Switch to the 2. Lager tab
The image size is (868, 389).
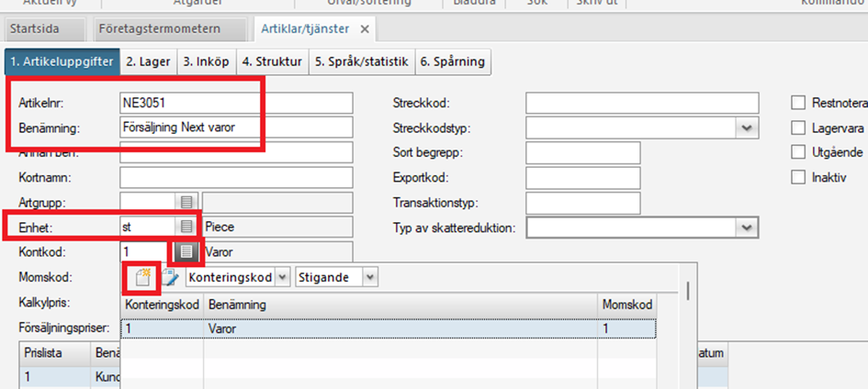tap(148, 61)
